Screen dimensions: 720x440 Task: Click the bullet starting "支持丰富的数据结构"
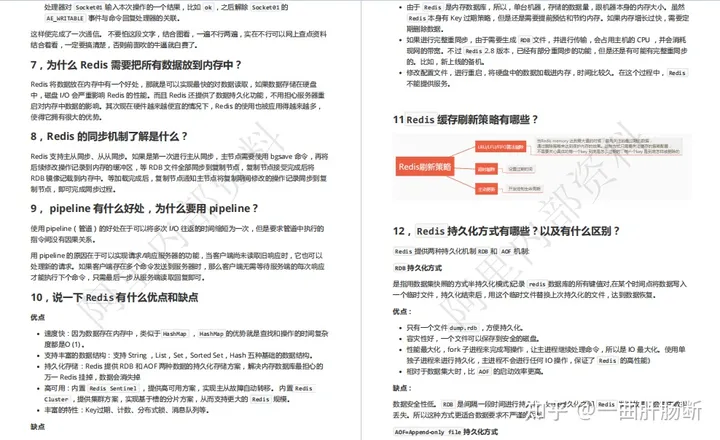point(179,355)
